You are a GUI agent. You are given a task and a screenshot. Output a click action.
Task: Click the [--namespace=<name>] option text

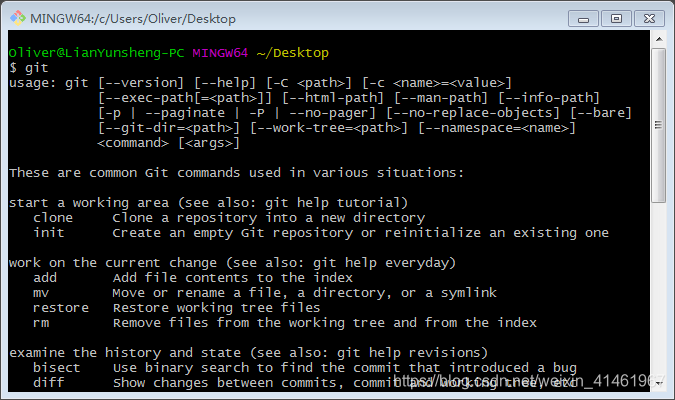[497, 128]
